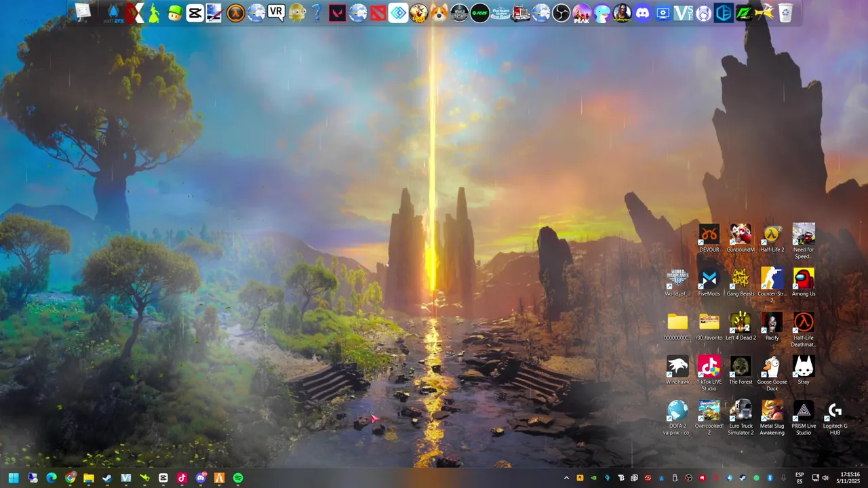868x488 pixels.
Task: Open Spotify from the taskbar
Action: (238, 478)
